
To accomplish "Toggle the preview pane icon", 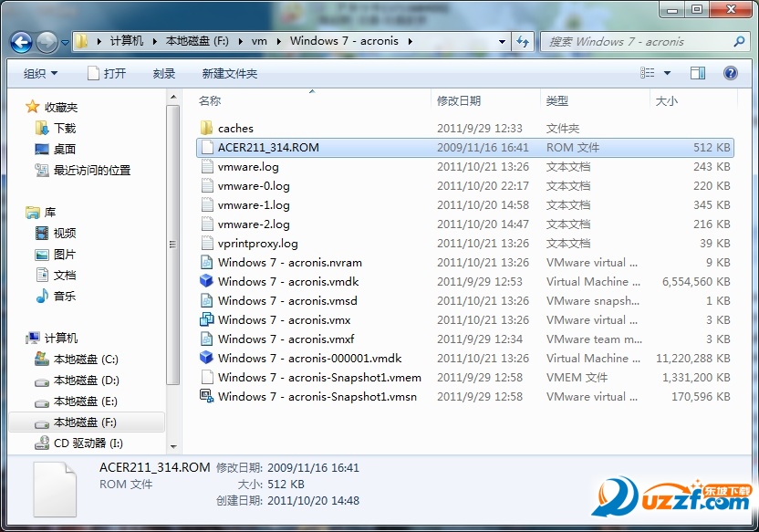I will [x=698, y=73].
